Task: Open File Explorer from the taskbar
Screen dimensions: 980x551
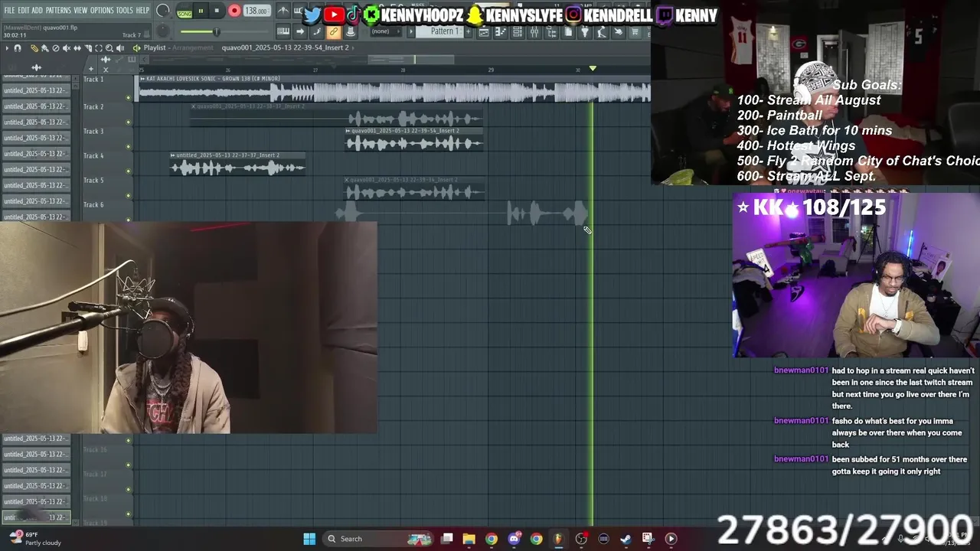Action: click(x=469, y=539)
